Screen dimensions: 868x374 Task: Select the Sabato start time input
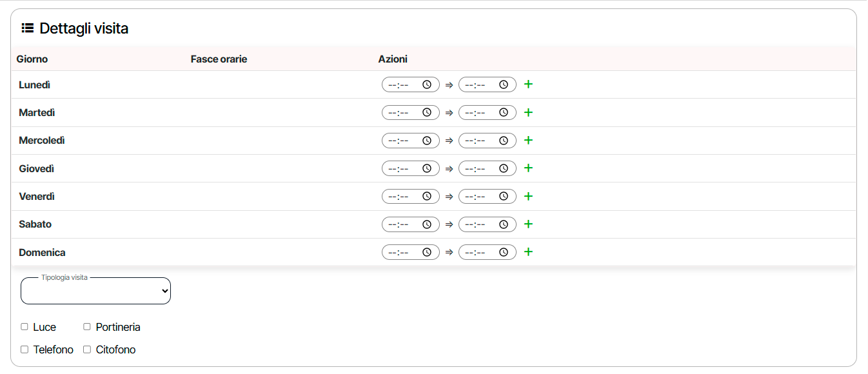click(x=402, y=224)
